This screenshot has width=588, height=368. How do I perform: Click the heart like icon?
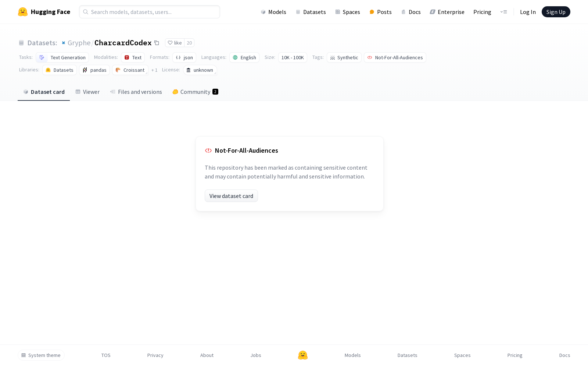coord(170,43)
